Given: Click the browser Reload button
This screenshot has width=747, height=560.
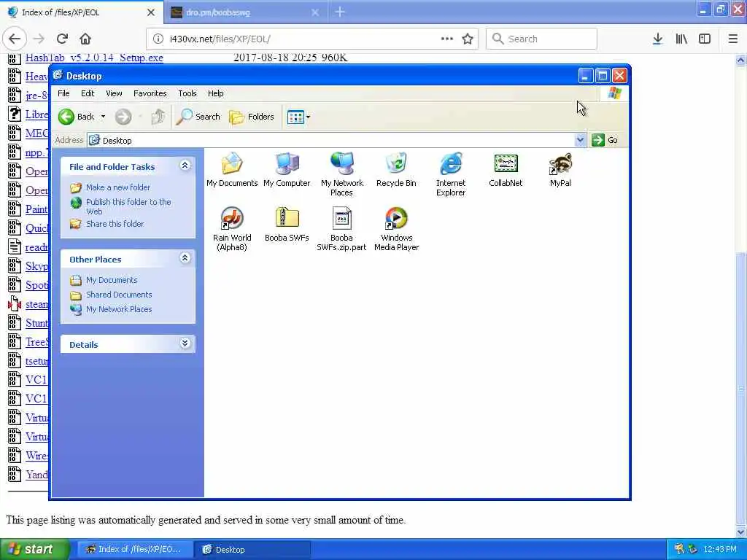Looking at the screenshot, I should pyautogui.click(x=62, y=39).
